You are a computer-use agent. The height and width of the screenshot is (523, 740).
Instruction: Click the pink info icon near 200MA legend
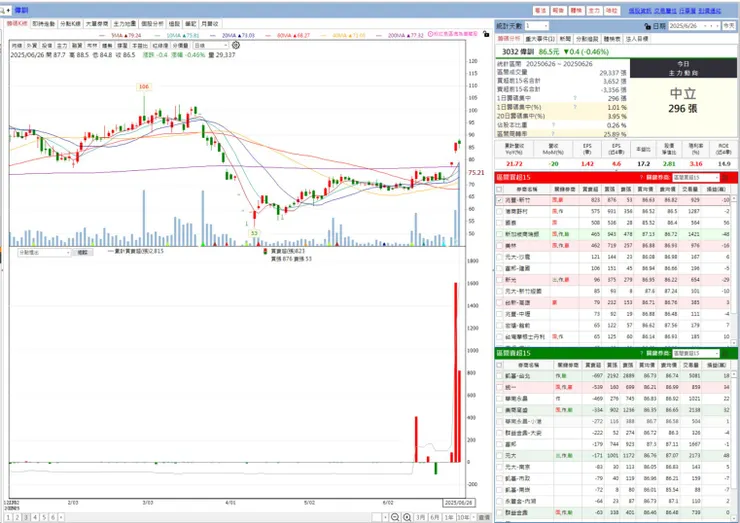click(430, 34)
